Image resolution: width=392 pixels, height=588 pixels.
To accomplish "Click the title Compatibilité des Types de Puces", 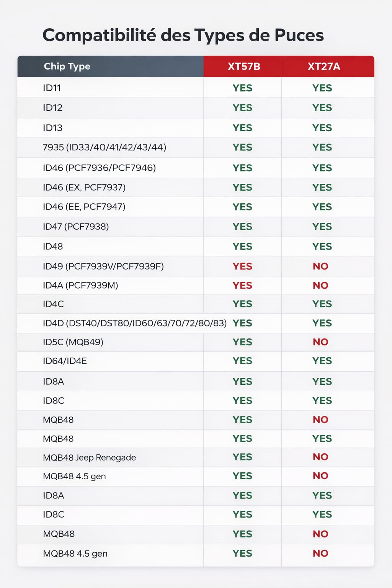I will [183, 35].
